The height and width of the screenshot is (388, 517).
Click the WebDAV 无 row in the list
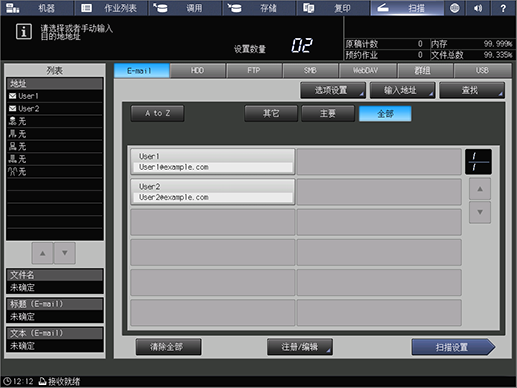coord(55,159)
